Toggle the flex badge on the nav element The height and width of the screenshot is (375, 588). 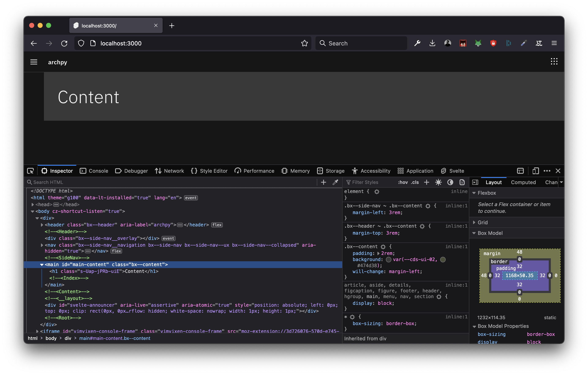[x=116, y=251]
